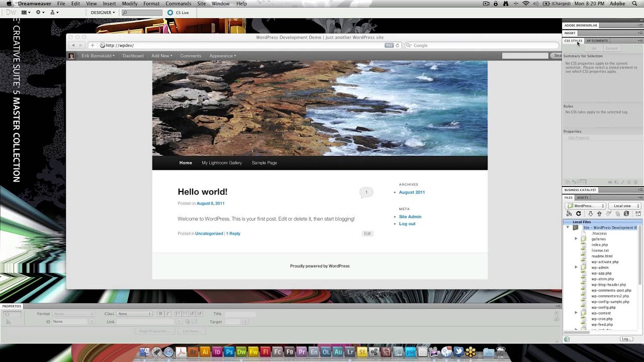The image size is (644, 362).
Task: Open the Business Catalyst panel tab
Action: [580, 190]
